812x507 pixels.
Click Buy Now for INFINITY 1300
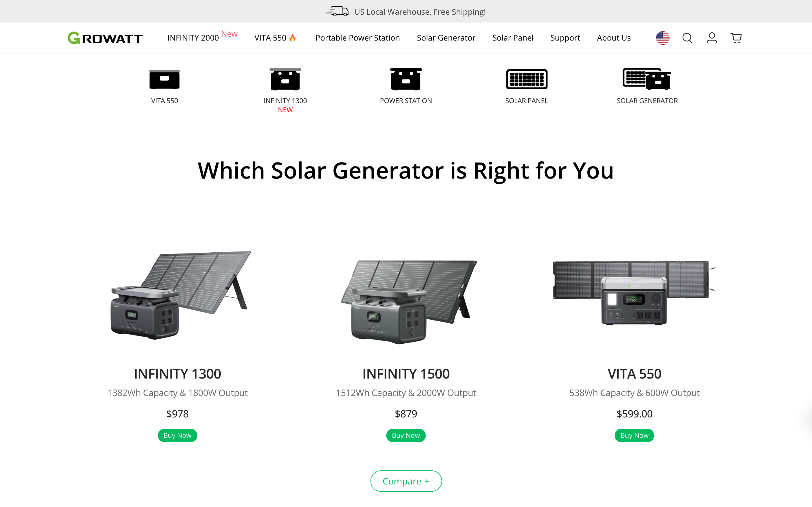tap(177, 435)
